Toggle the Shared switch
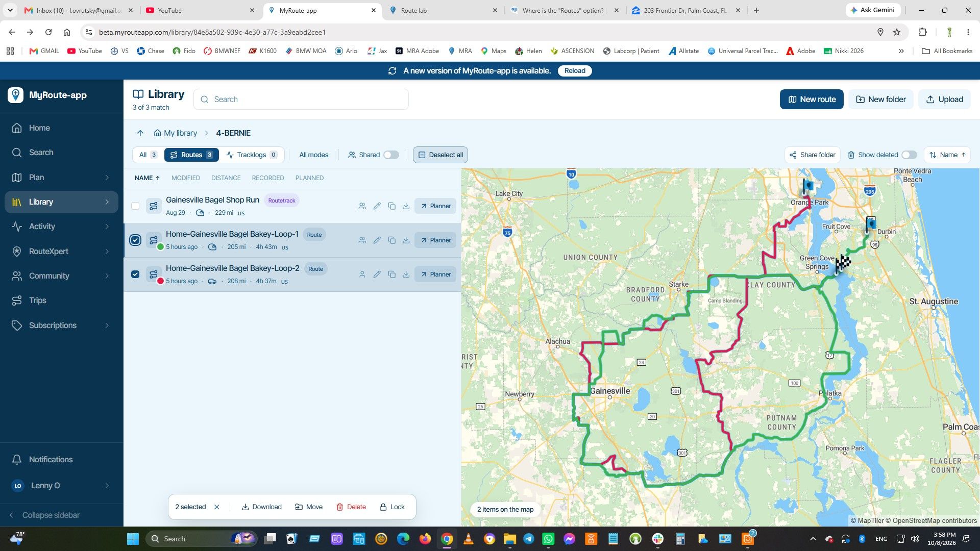The height and width of the screenshot is (551, 980). pos(391,155)
